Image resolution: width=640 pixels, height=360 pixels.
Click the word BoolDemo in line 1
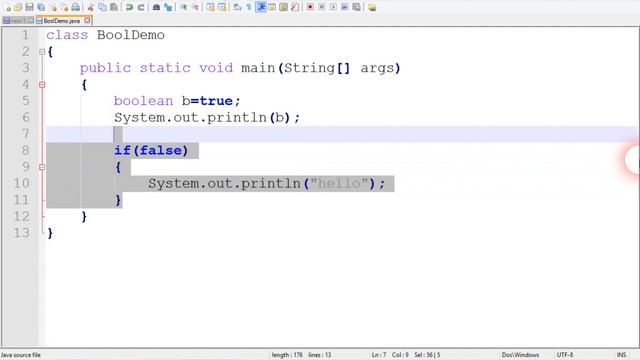point(131,35)
